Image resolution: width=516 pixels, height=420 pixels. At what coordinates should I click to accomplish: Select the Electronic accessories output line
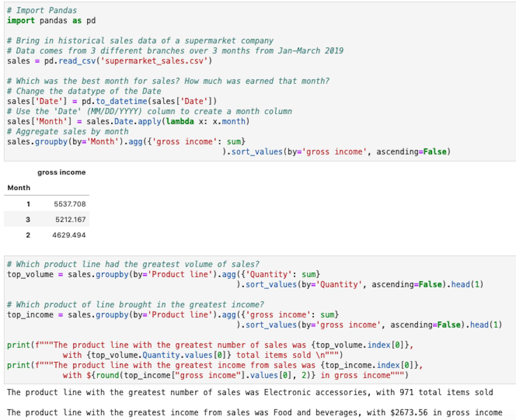point(249,392)
